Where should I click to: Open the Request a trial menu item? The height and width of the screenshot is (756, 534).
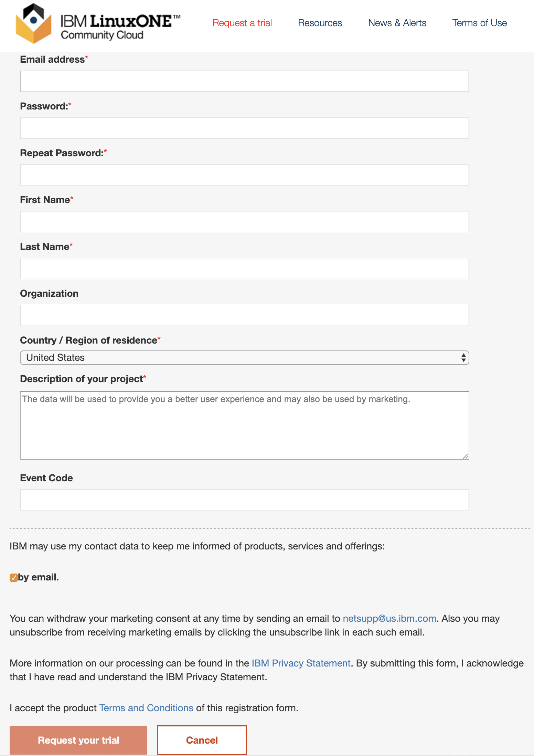coord(242,23)
